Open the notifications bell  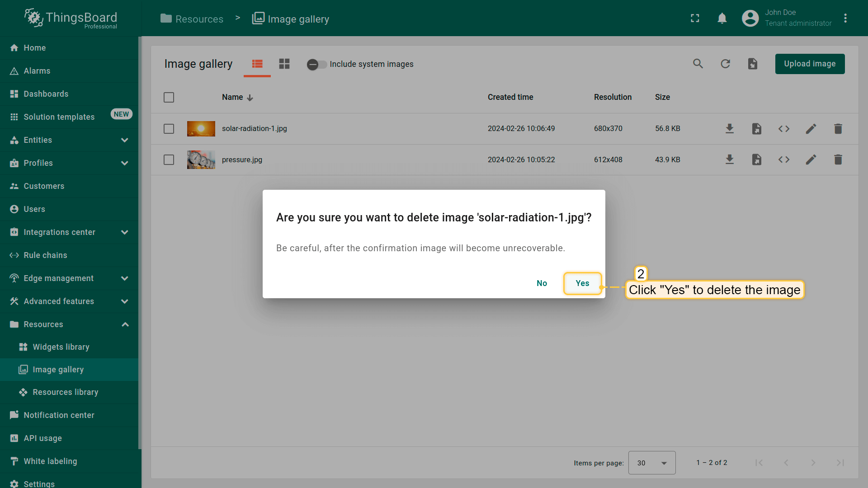(722, 19)
